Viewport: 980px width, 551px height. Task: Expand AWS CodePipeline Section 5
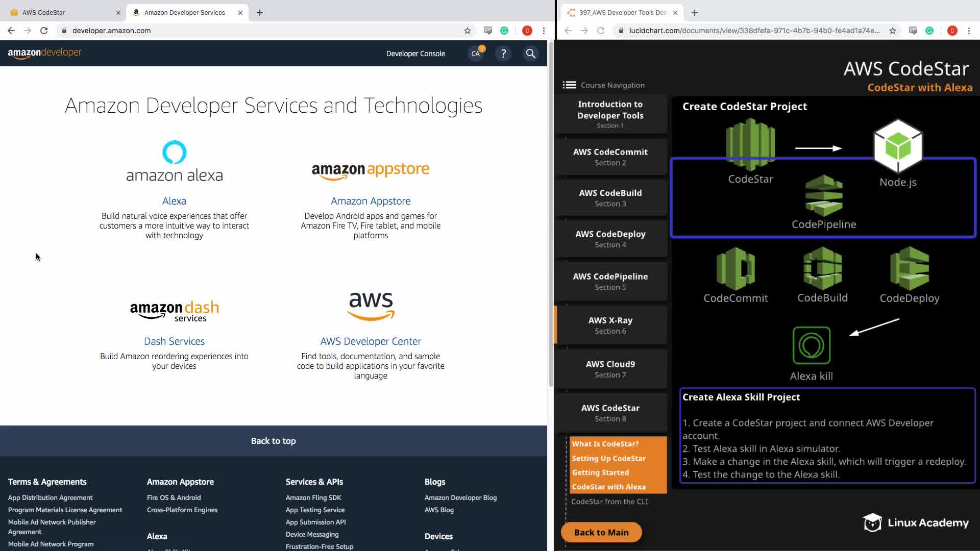[610, 281]
